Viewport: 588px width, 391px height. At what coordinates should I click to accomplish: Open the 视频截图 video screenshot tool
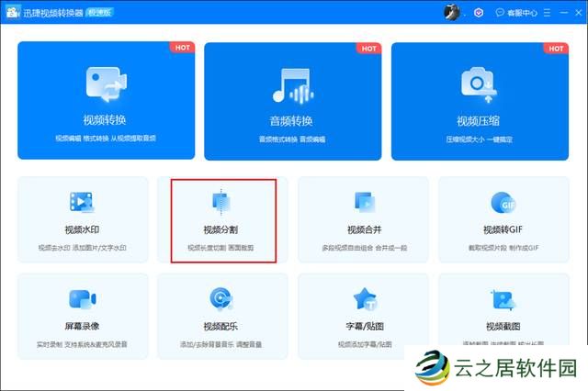[x=503, y=300]
